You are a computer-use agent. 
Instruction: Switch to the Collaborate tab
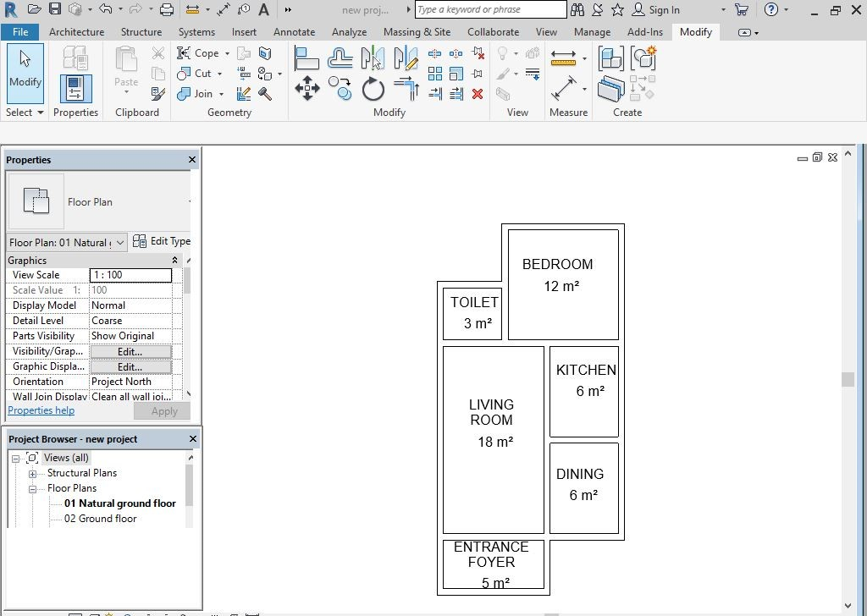click(494, 32)
